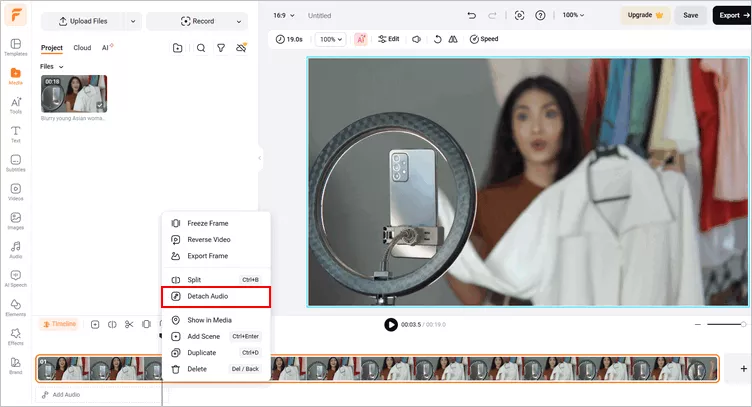Open the Elements sidebar panel

[x=15, y=308]
